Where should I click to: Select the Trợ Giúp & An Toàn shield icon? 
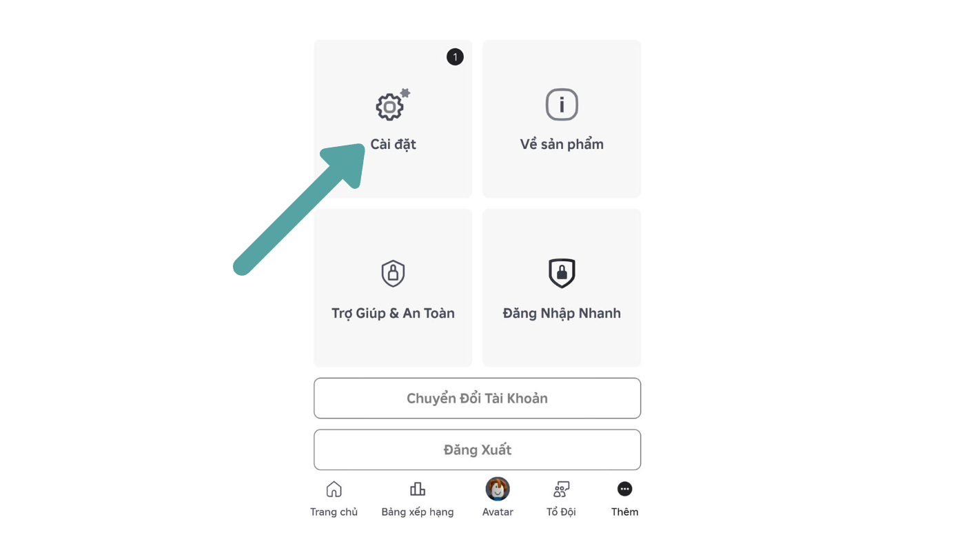(x=393, y=274)
